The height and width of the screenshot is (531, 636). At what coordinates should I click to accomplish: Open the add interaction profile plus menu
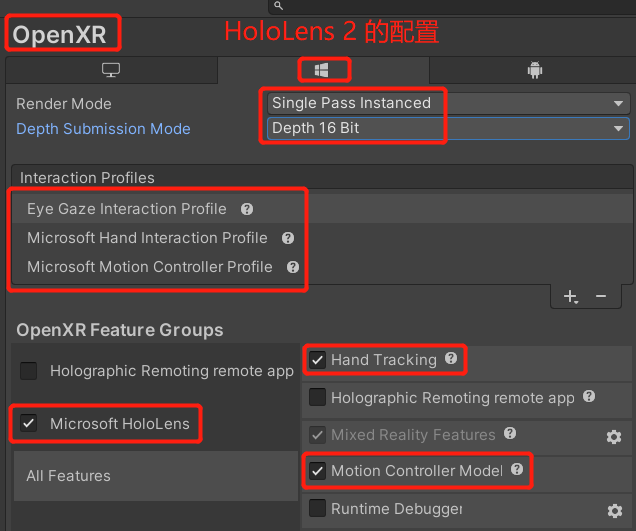[x=570, y=296]
